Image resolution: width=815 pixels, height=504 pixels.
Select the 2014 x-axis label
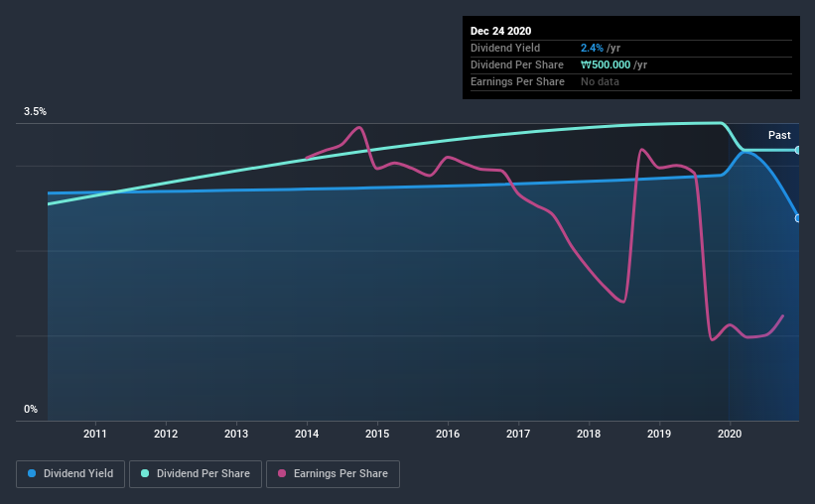[307, 434]
